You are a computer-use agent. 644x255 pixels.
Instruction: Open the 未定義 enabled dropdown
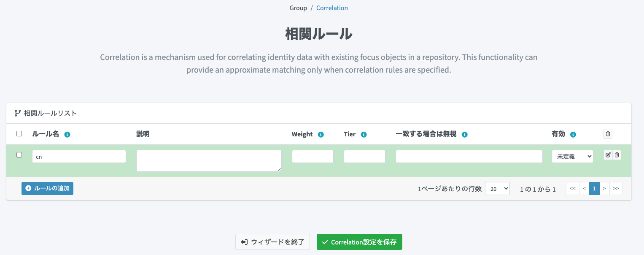point(572,156)
